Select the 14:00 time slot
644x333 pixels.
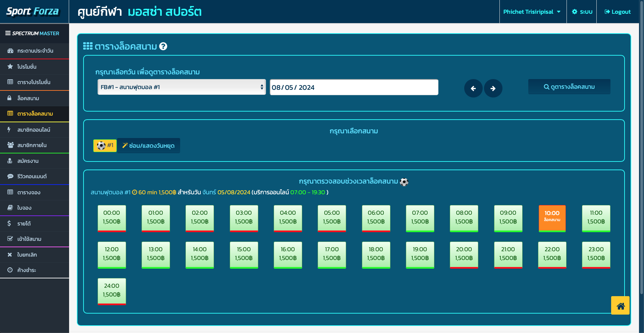pyautogui.click(x=200, y=255)
